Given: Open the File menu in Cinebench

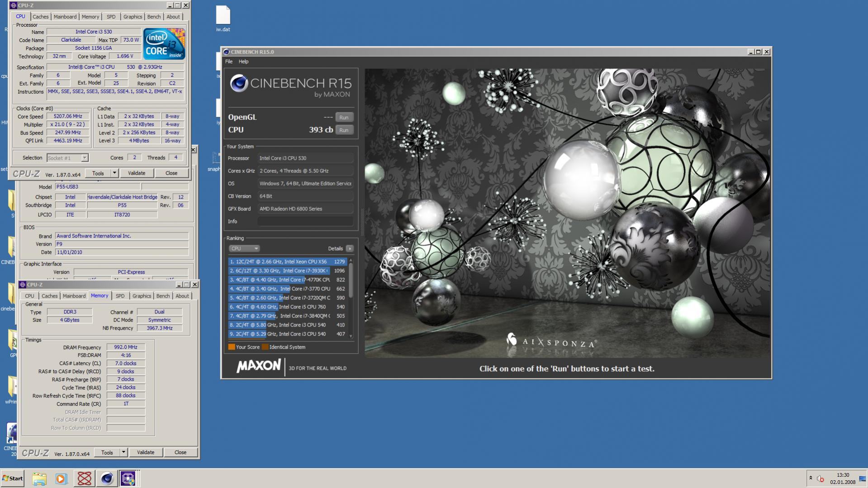Looking at the screenshot, I should tap(229, 62).
